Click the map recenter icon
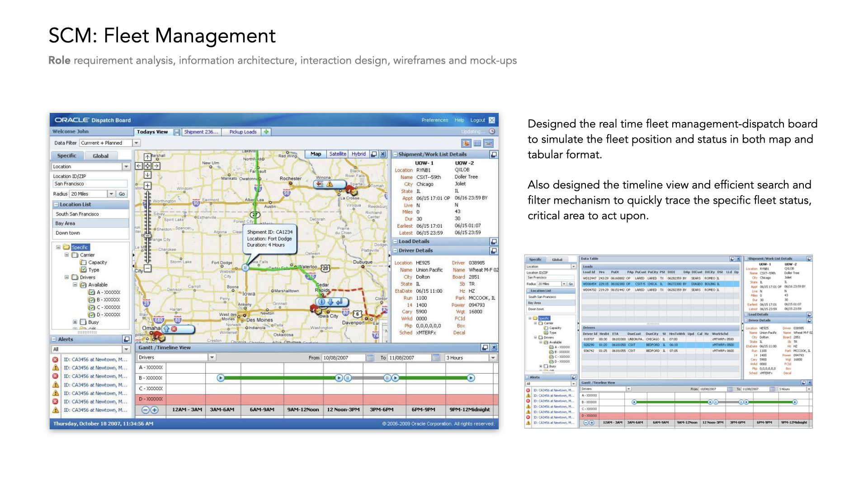The image size is (868, 488). [x=147, y=166]
